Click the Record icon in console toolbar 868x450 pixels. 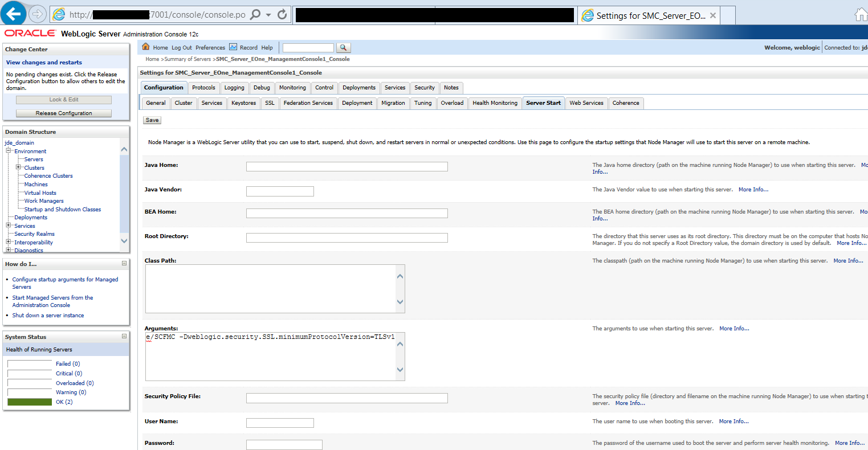[233, 47]
